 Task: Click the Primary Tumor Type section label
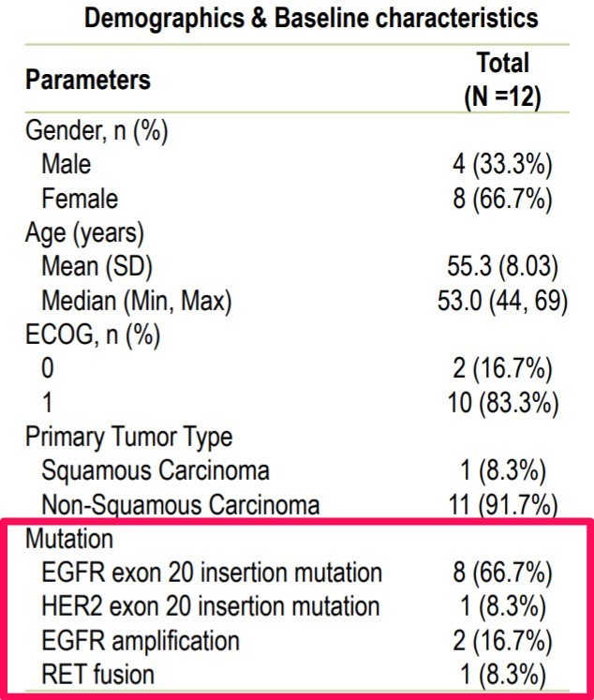(128, 438)
